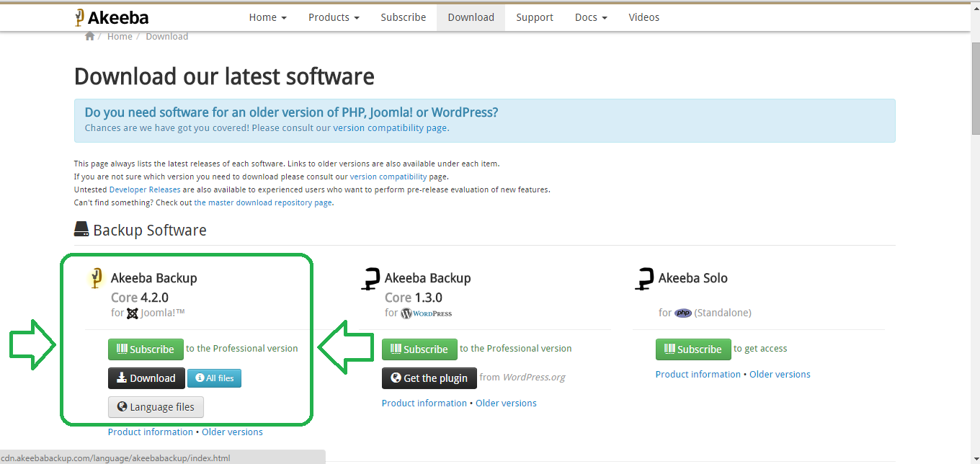The height and width of the screenshot is (464, 980).
Task: Click the Core 4.2.0 version text
Action: tap(140, 298)
